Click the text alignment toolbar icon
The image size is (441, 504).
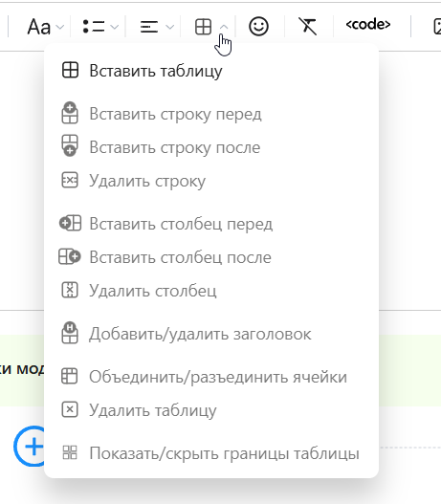[x=149, y=27]
